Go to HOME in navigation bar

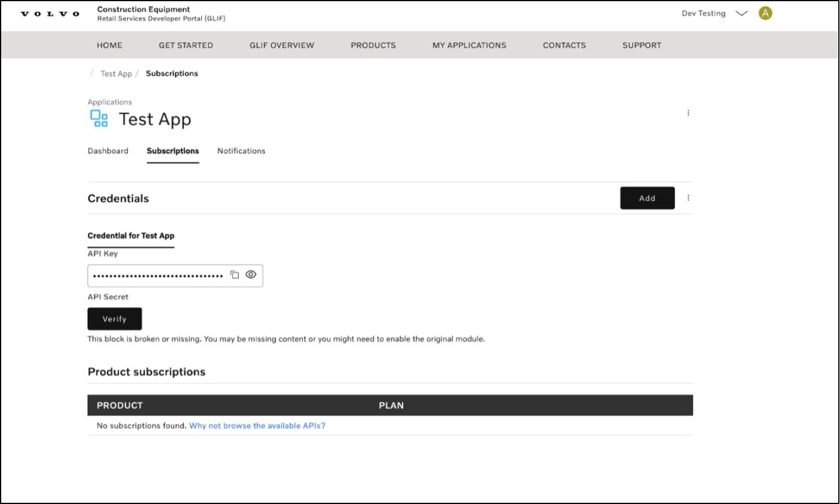[109, 45]
